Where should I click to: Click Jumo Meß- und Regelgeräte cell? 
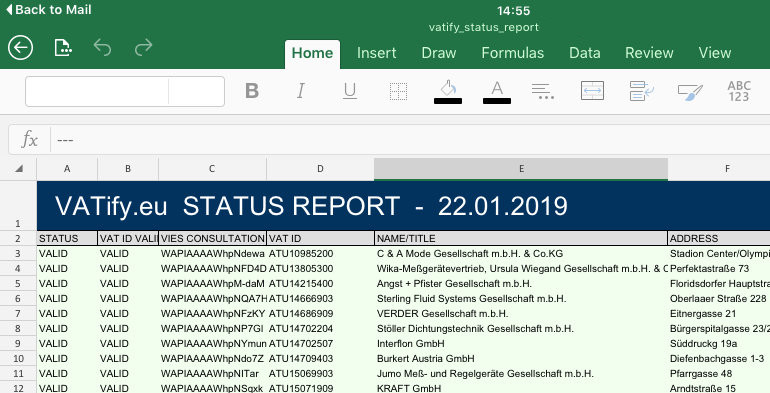click(x=521, y=373)
